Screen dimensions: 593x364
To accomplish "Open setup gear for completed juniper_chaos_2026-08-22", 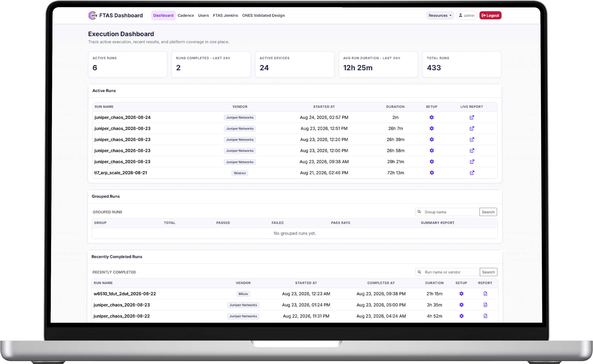I will pos(461,316).
